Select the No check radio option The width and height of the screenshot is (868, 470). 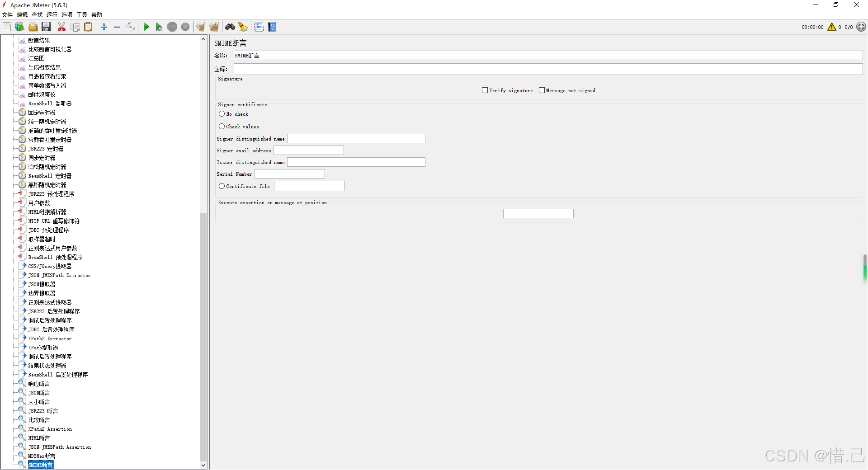(x=222, y=114)
